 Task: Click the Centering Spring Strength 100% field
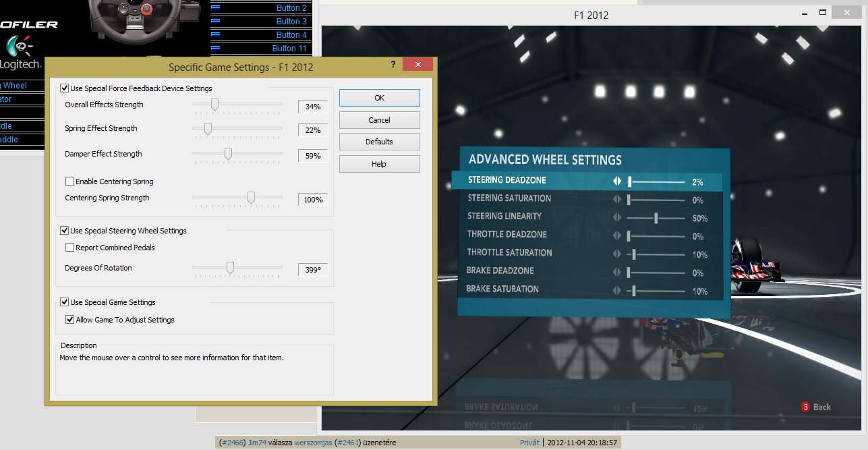(313, 200)
